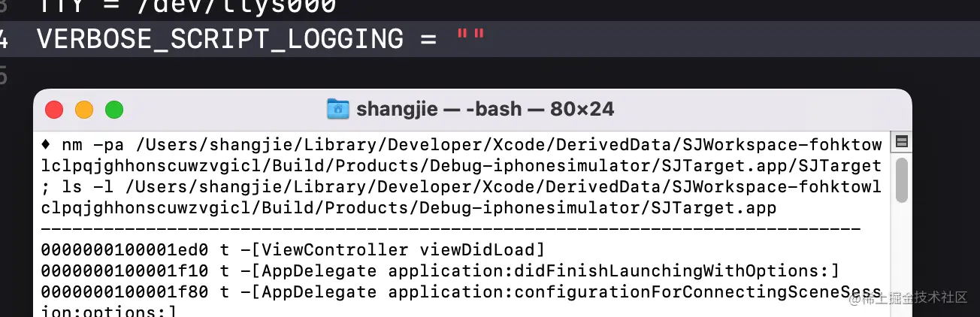Click the home folder icon in title bar
980x317 pixels.
[x=338, y=110]
